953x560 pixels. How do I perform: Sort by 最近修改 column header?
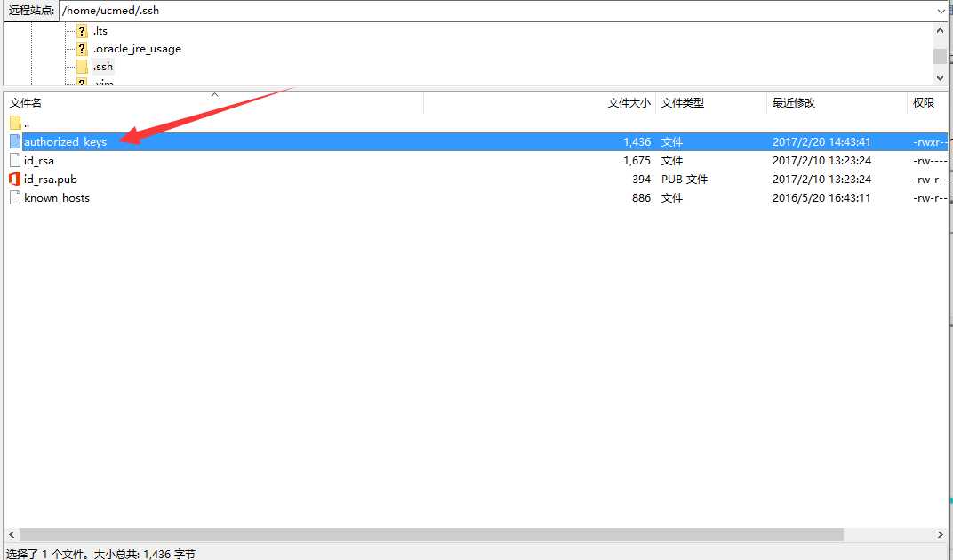[x=794, y=103]
